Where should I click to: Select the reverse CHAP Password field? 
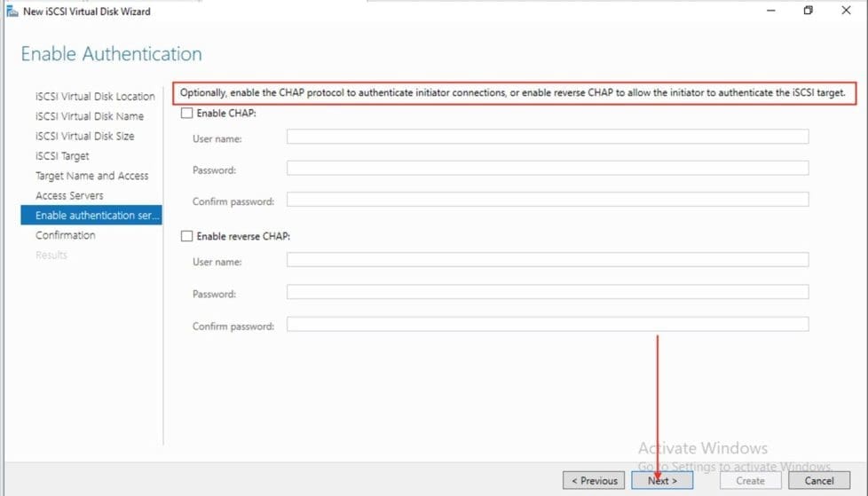[547, 292]
